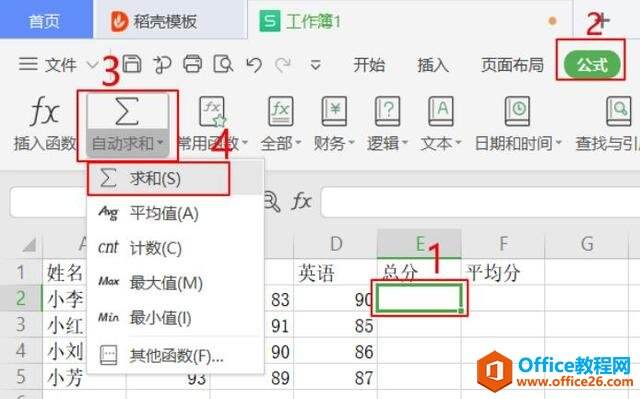This screenshot has height=399, width=640.
Task: Click the cell with value 83
Action: (x=279, y=299)
